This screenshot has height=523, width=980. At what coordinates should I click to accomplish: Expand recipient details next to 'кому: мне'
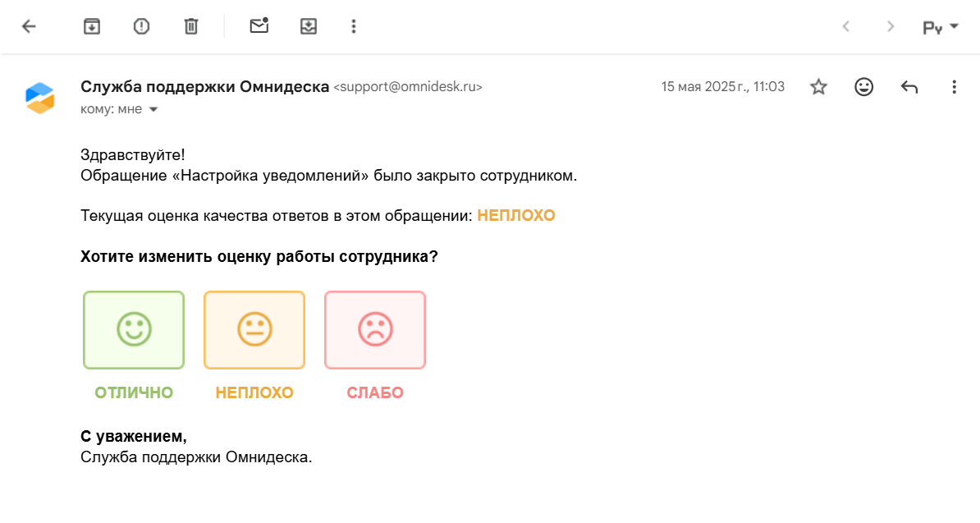click(x=153, y=109)
